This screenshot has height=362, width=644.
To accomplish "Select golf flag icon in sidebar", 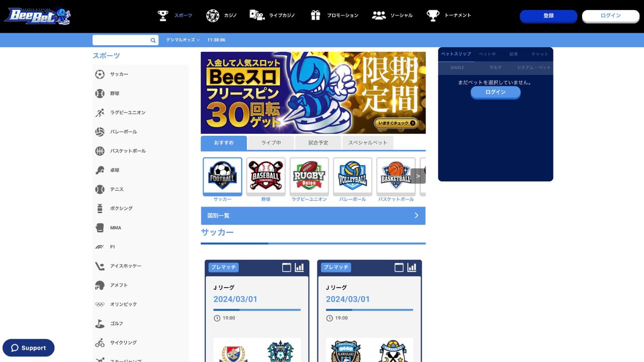I will pyautogui.click(x=100, y=323).
